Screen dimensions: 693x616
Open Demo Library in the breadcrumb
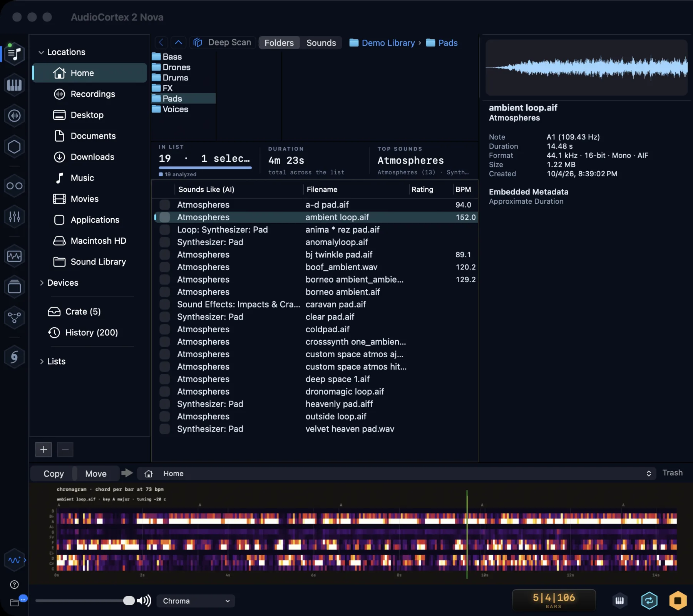click(382, 43)
